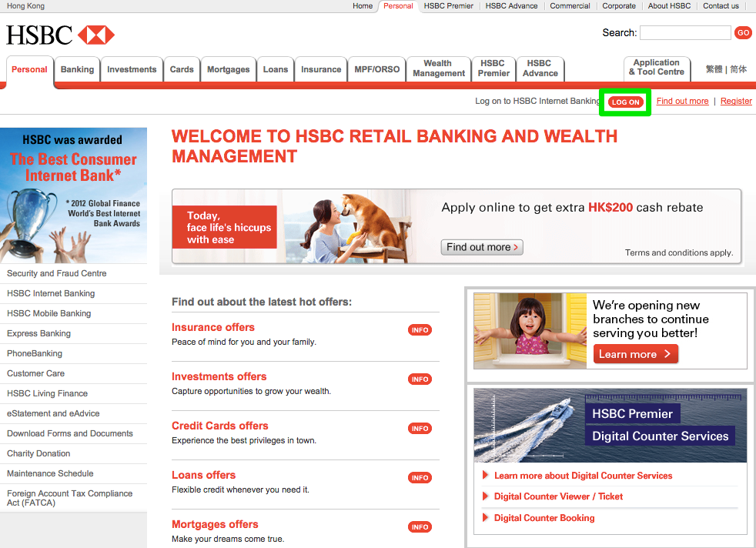Click Learn more button on new branches banner

635,354
